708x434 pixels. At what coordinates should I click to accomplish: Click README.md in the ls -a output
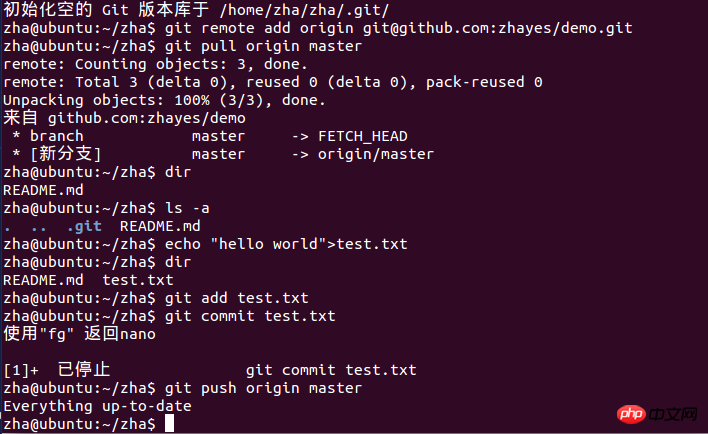[x=160, y=226]
